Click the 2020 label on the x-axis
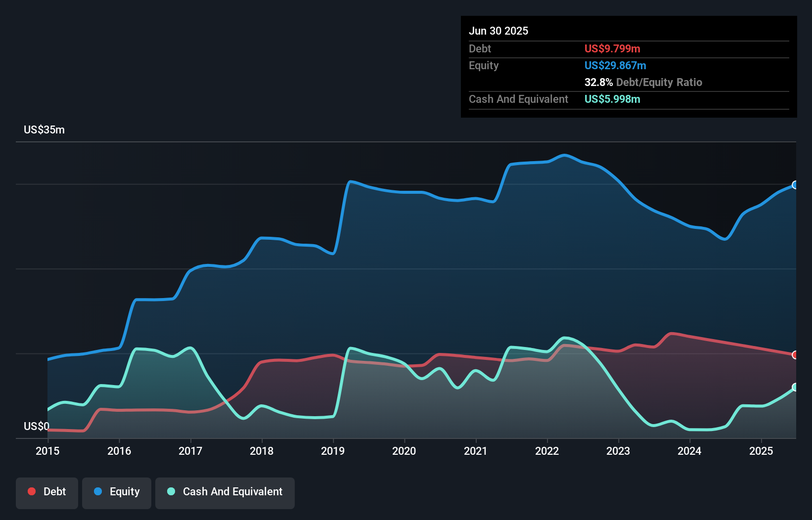 404,451
